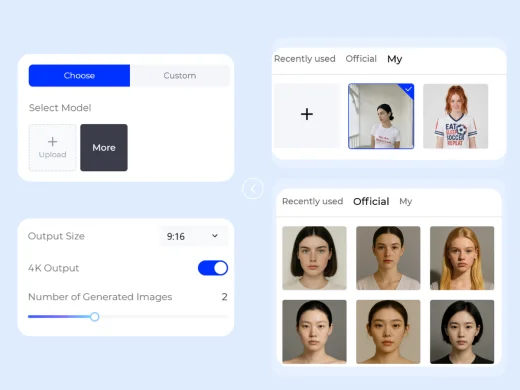Open the My tab in upper panel
This screenshot has height=390, width=520.
coord(395,59)
